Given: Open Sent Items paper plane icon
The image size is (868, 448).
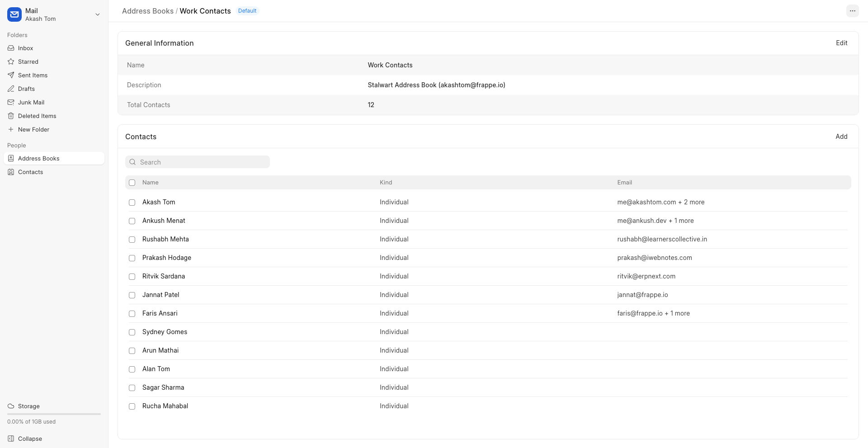Looking at the screenshot, I should click(11, 75).
